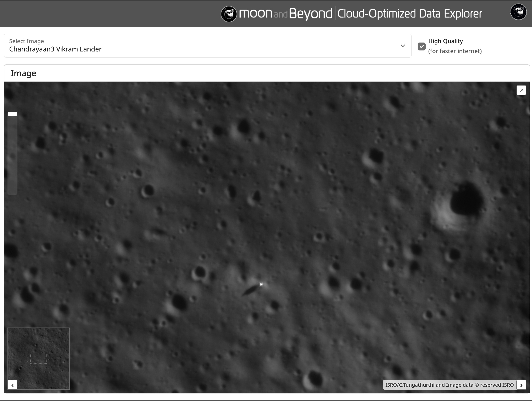532x401 pixels.
Task: Go to previous image with left arrow
Action: click(12, 385)
